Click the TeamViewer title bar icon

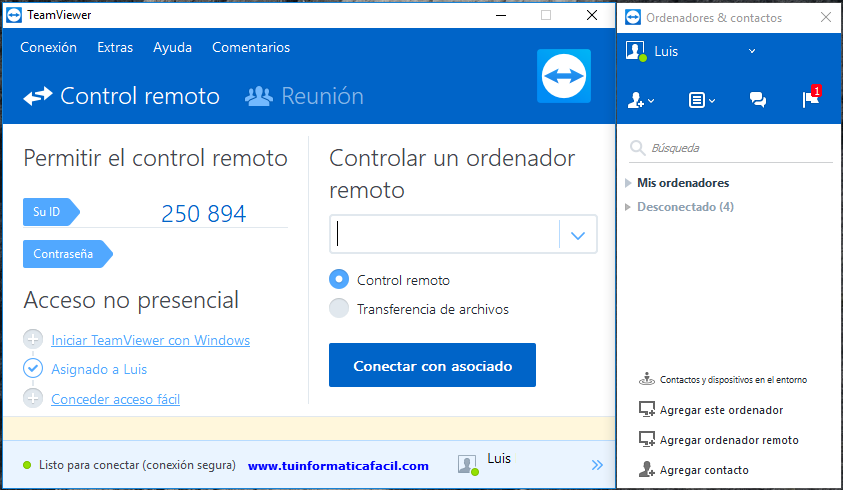point(14,15)
